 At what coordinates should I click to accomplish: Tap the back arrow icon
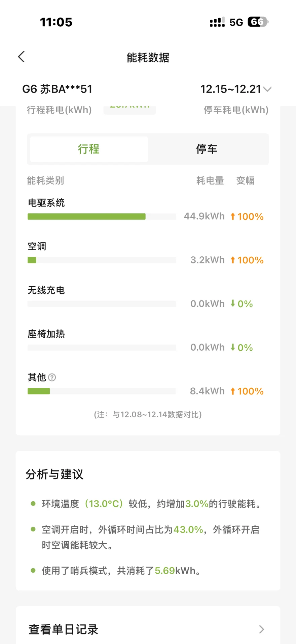22,57
